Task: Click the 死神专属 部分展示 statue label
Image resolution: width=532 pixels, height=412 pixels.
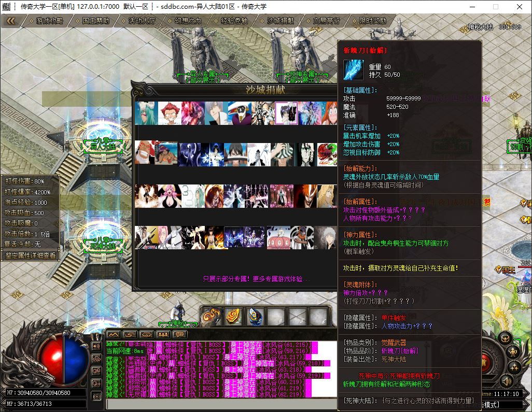Action: point(302,77)
